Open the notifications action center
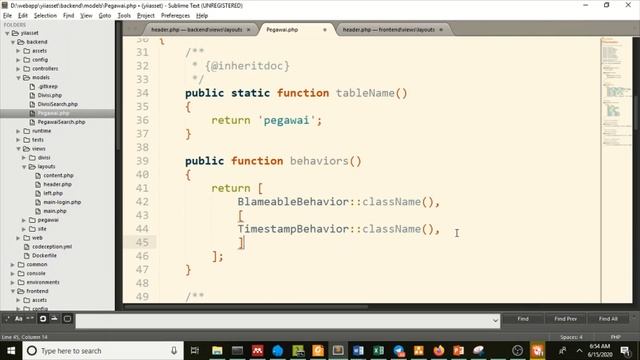The image size is (640, 360). coord(625,351)
